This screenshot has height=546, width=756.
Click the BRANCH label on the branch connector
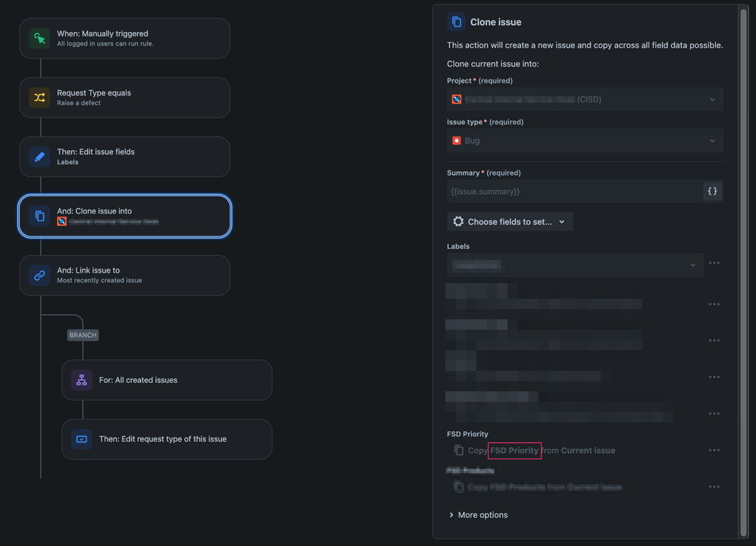(83, 335)
